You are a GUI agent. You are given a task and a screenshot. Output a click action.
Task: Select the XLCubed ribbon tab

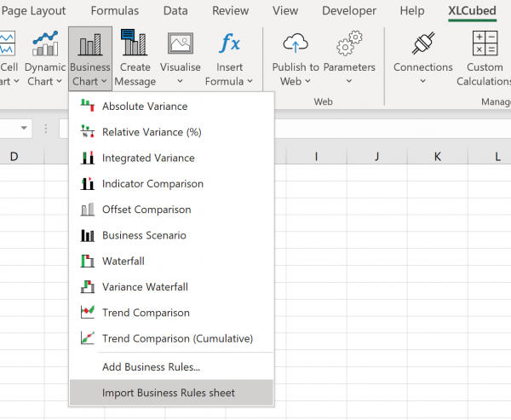click(x=472, y=11)
